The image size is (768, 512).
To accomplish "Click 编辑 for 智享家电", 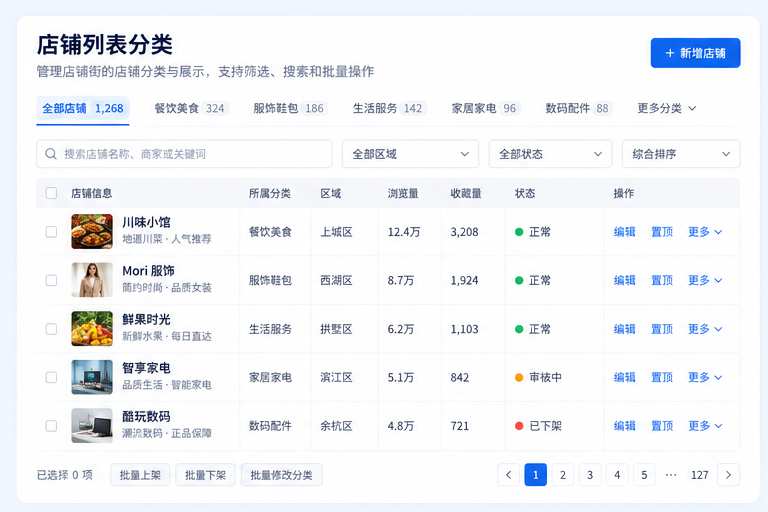I will pyautogui.click(x=624, y=377).
